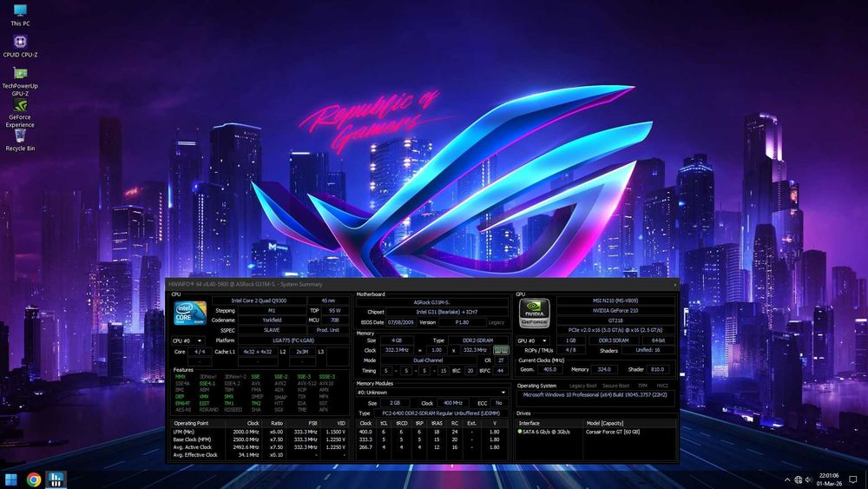This screenshot has width=868, height=489.
Task: Click the DDR2-SDRAM memory type field
Action: point(477,340)
